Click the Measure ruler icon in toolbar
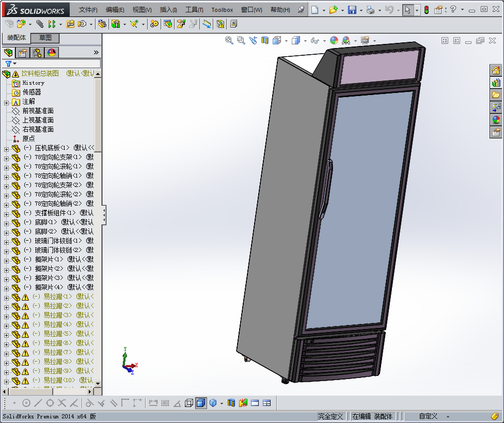Screen dimensions: 504x423 pos(207,24)
